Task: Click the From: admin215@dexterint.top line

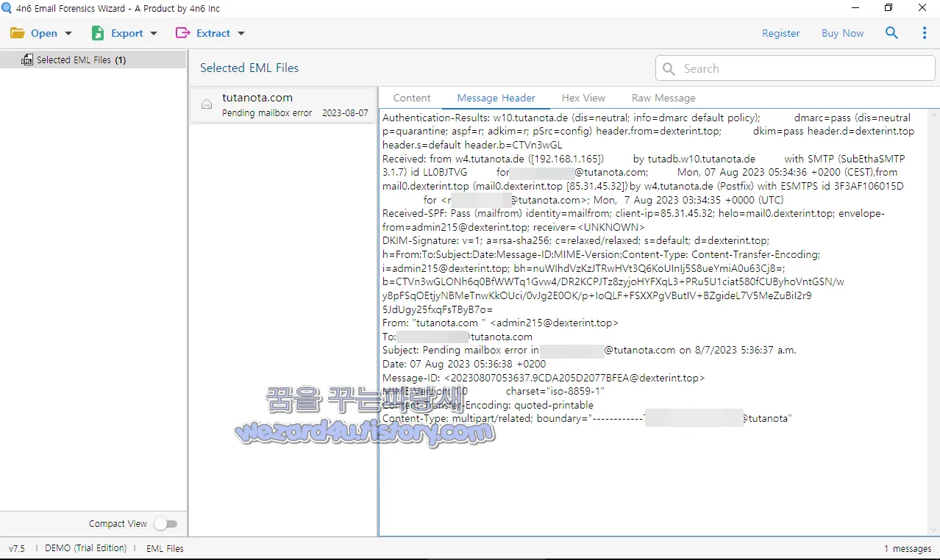Action: pos(500,323)
